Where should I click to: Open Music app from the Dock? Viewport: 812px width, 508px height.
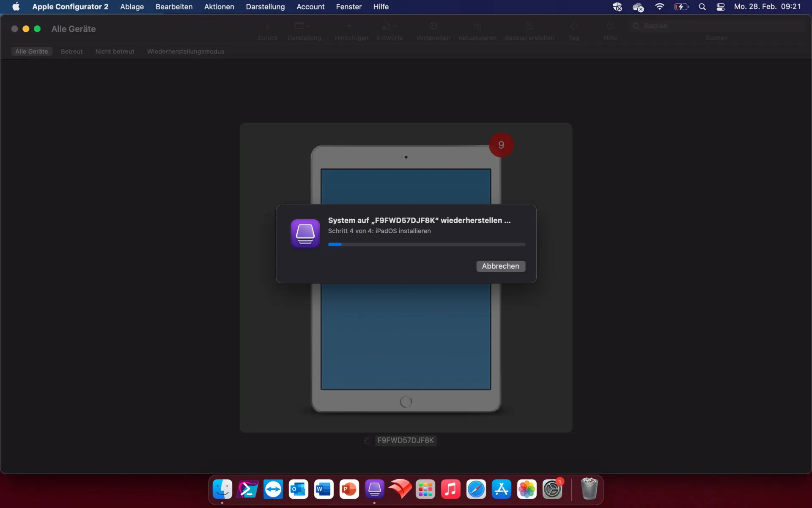point(450,489)
